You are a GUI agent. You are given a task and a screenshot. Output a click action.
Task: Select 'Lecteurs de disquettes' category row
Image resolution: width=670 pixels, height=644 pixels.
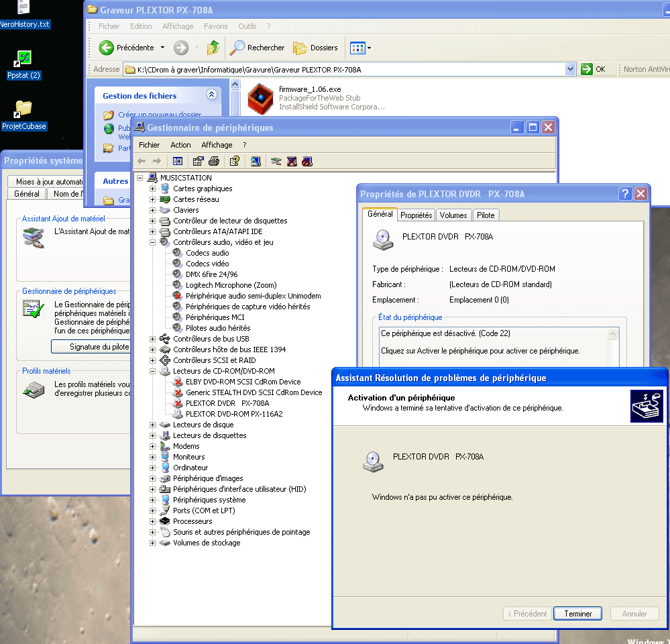click(209, 435)
